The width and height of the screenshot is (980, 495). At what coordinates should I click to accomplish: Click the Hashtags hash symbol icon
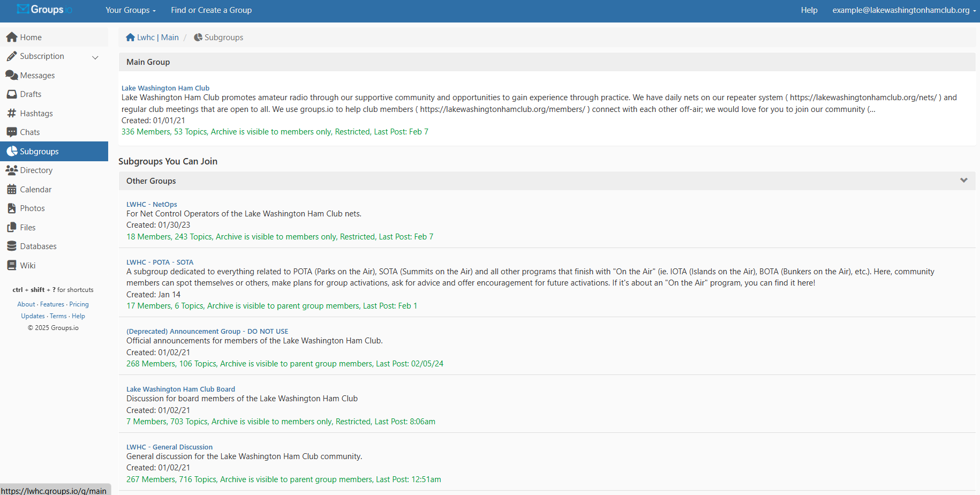click(x=12, y=114)
